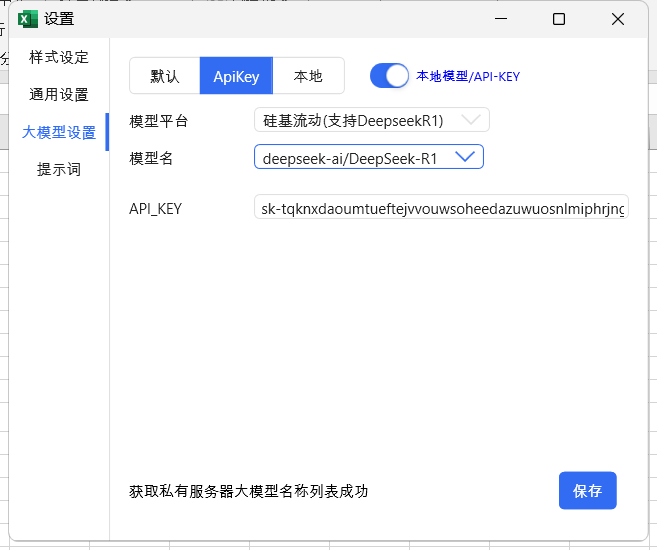657x550 pixels.
Task: Expand the 模型名 blue chevron
Action: coord(465,157)
